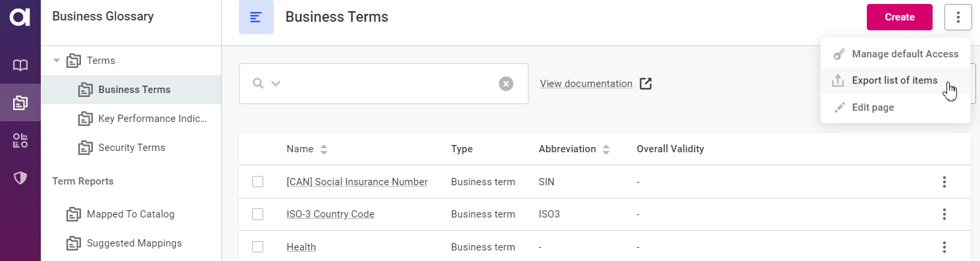Click the pencil icon for Edit page

point(838,107)
